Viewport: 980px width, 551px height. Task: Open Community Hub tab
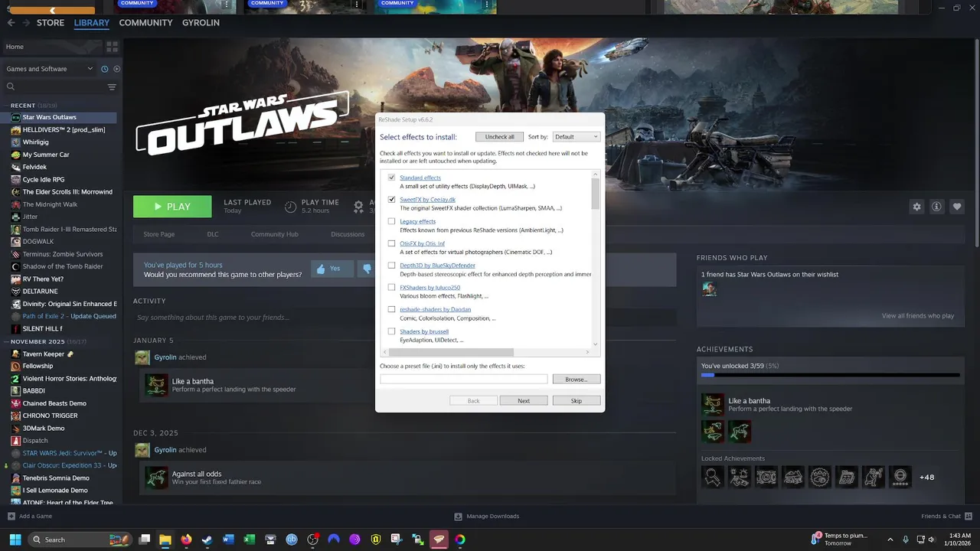pos(275,234)
